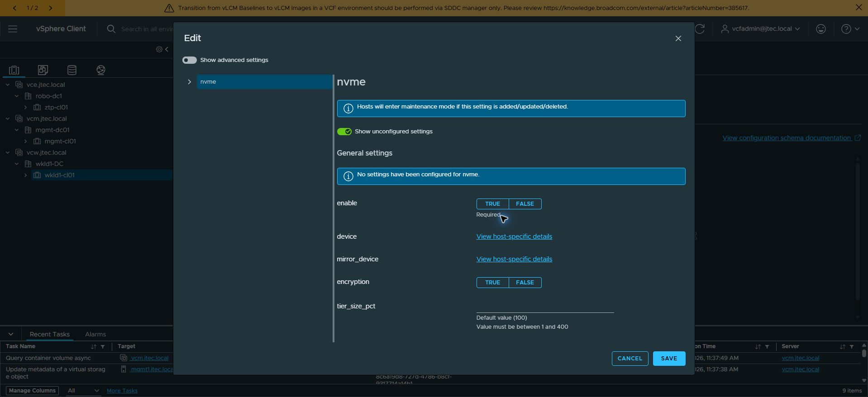Open View configuration schema documentation link

(x=791, y=138)
